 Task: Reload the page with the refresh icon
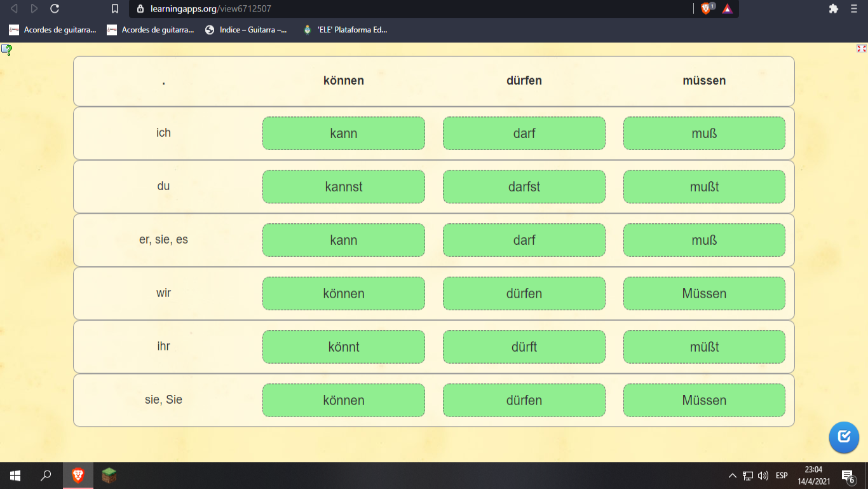[x=55, y=9]
